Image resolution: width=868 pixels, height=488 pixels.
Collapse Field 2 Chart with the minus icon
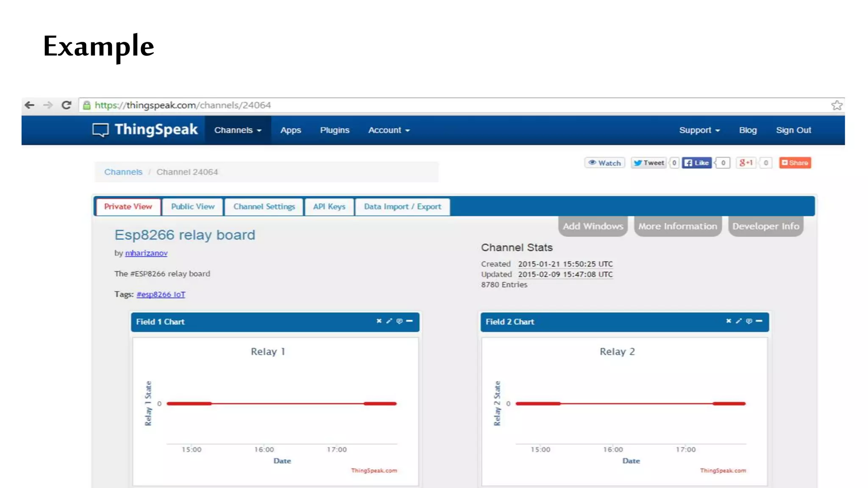(x=759, y=321)
